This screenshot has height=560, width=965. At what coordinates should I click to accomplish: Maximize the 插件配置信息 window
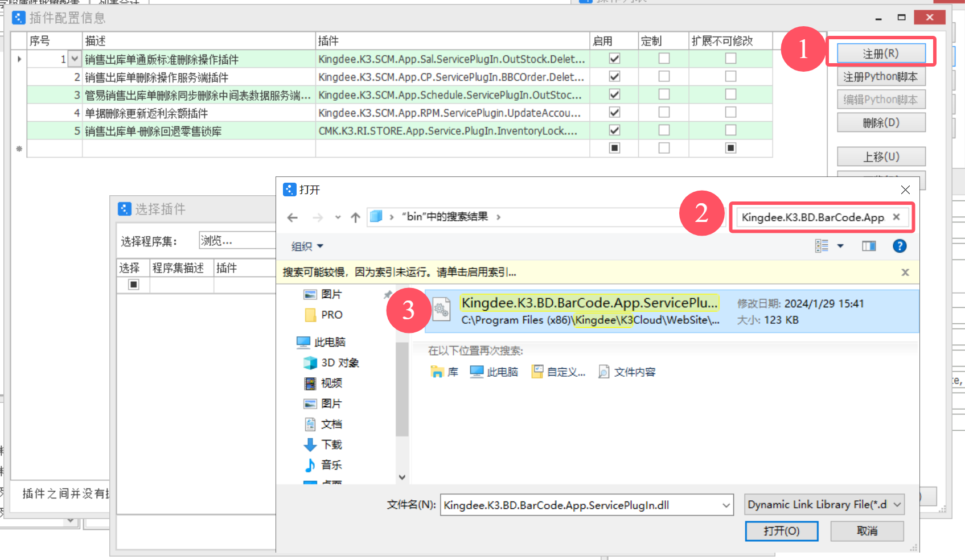(901, 18)
